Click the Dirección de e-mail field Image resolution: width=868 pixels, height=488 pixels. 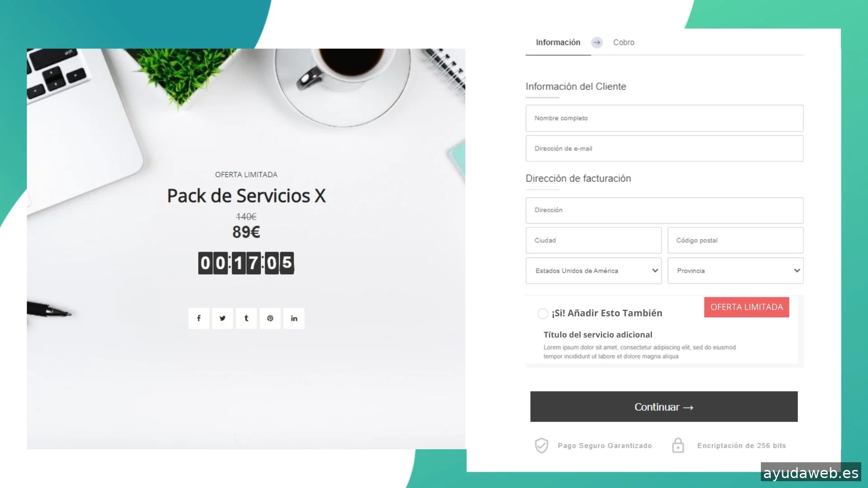[664, 149]
